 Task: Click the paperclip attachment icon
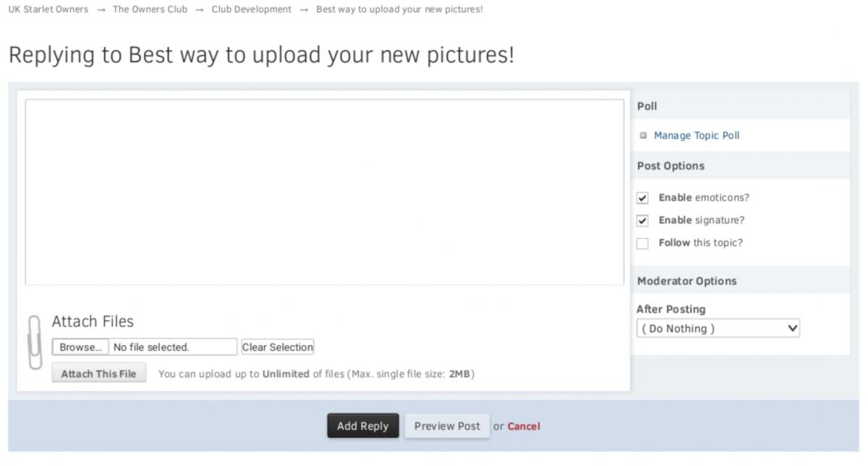[x=35, y=342]
